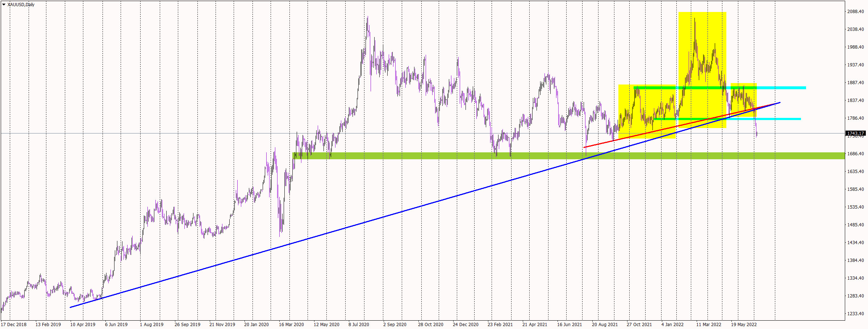Click the 1384.40 price axis label

tap(855, 260)
